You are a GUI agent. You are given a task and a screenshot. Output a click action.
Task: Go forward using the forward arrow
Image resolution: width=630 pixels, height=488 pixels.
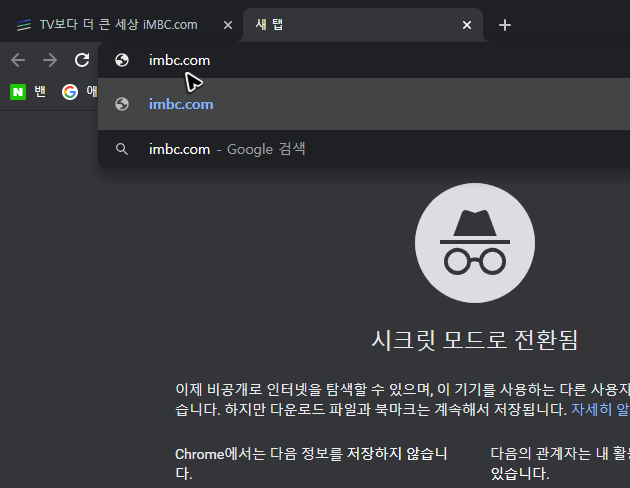pos(50,60)
